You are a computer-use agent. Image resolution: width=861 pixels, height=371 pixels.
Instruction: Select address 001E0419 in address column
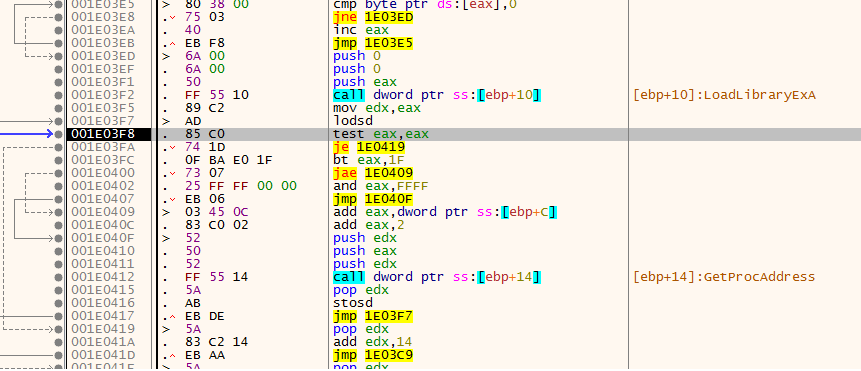tap(103, 329)
